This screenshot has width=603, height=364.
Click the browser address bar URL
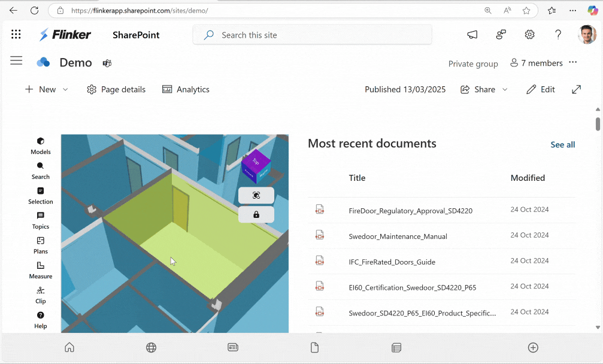[139, 11]
